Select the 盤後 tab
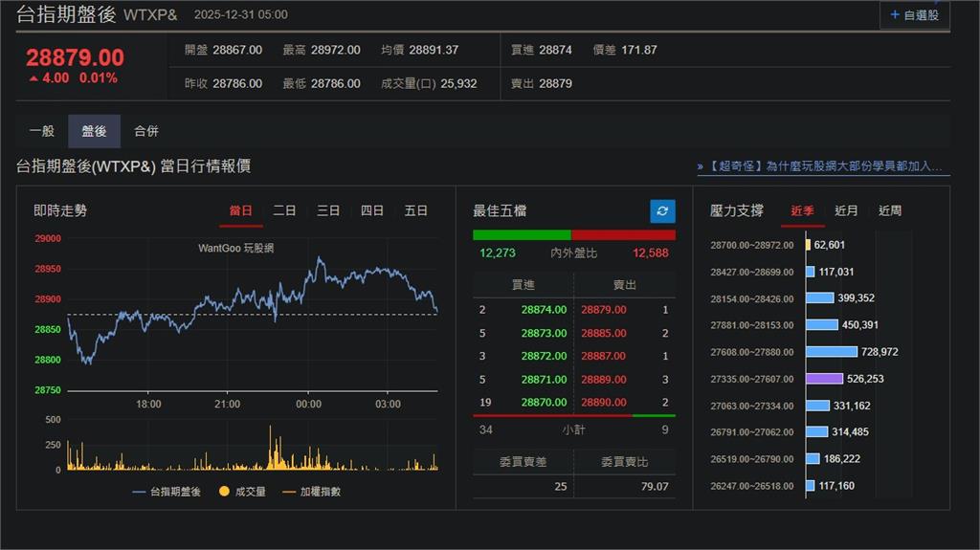The height and width of the screenshot is (550, 980). coord(94,131)
